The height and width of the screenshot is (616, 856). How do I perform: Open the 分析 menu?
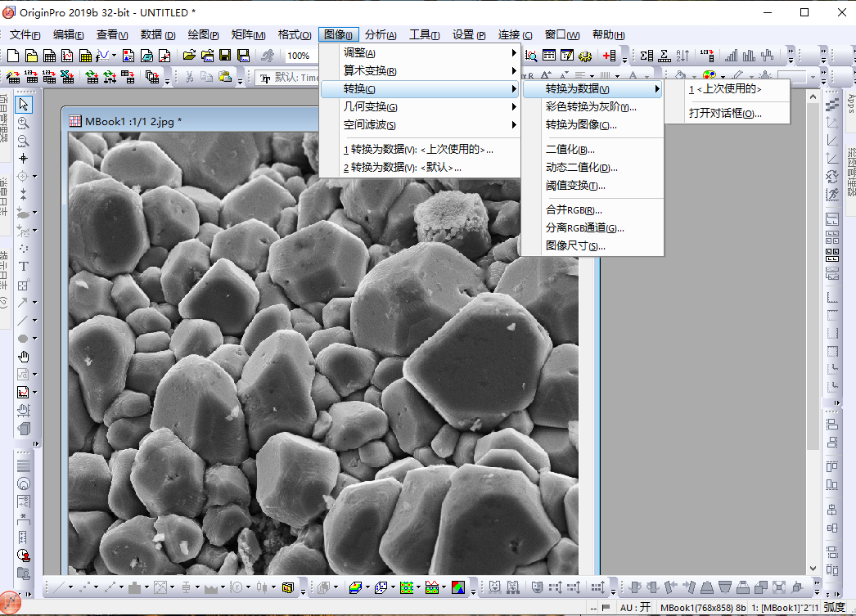pyautogui.click(x=381, y=35)
